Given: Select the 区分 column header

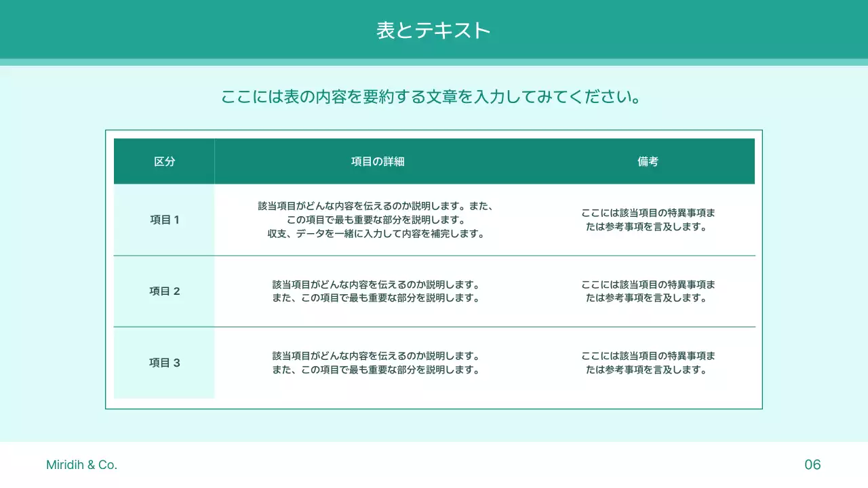Looking at the screenshot, I should point(164,161).
